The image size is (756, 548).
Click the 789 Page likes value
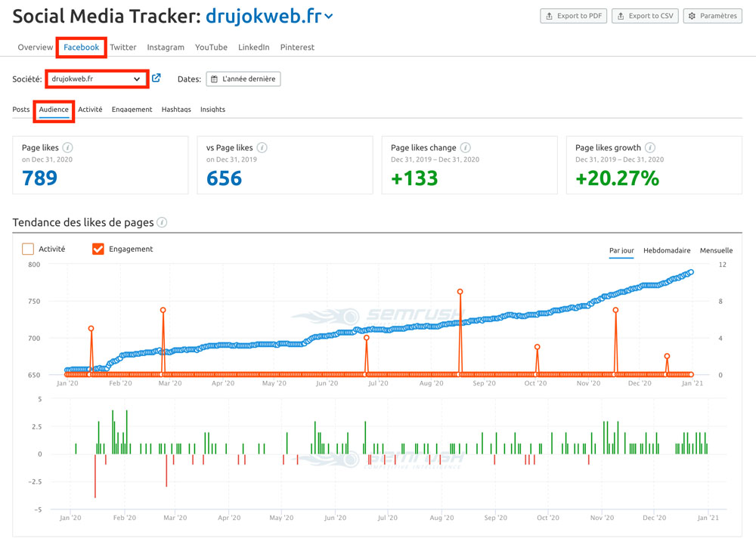click(39, 178)
